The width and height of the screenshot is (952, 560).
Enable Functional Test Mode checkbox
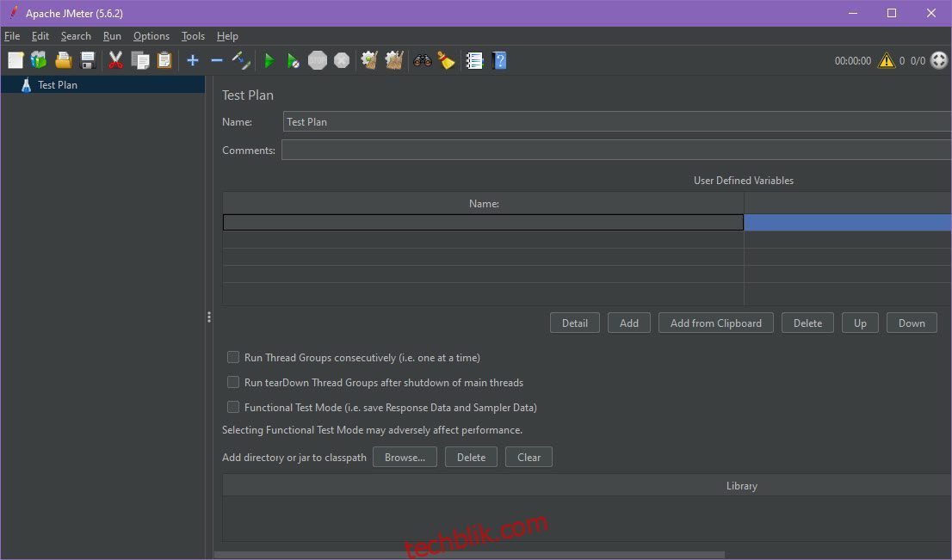[x=233, y=407]
